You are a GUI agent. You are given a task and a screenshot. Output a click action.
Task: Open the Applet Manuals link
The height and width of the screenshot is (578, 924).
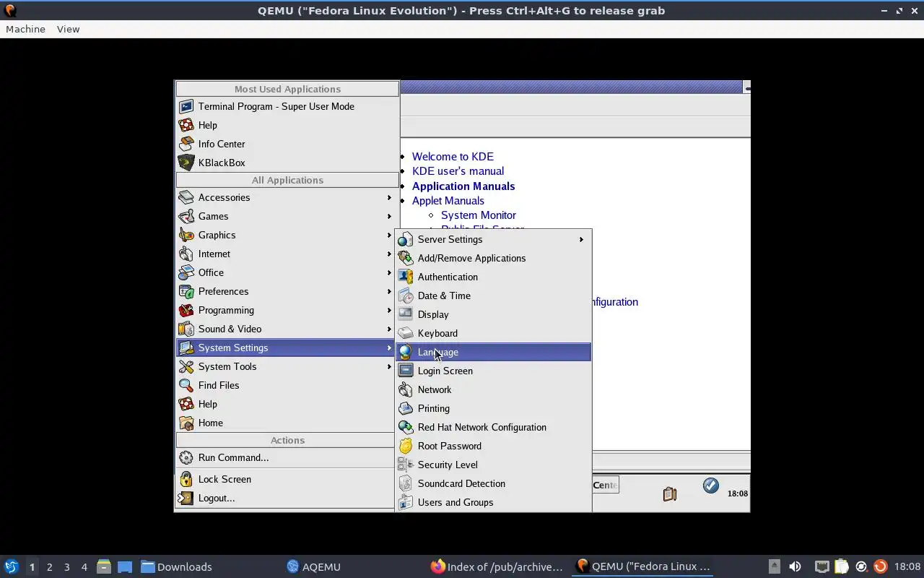tap(448, 201)
